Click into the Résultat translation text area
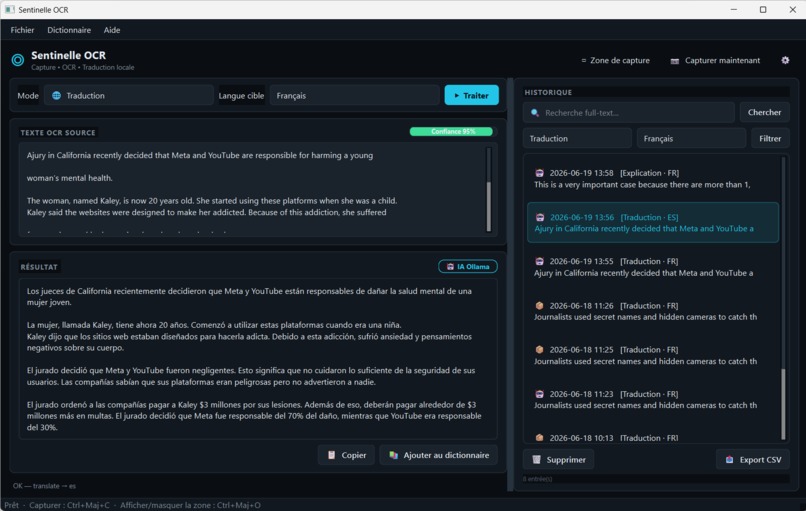 (x=258, y=359)
